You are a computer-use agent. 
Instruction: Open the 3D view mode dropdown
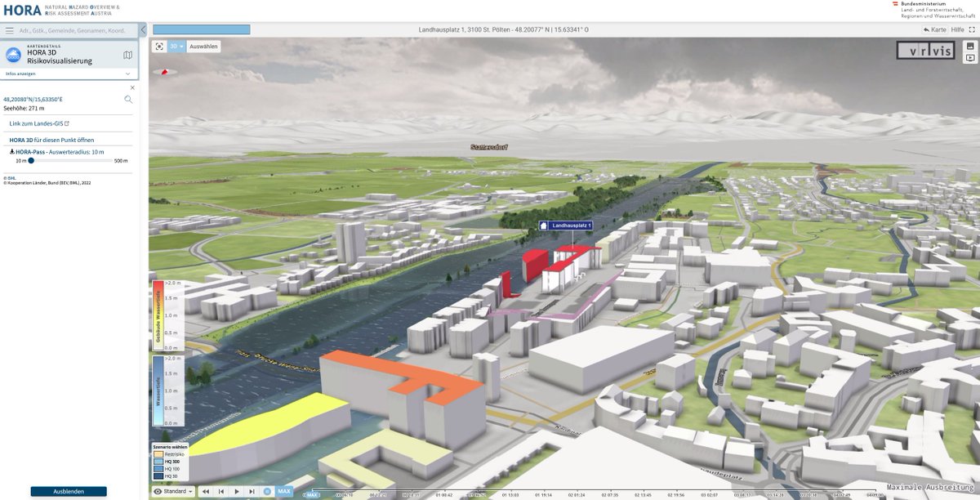coord(177,47)
